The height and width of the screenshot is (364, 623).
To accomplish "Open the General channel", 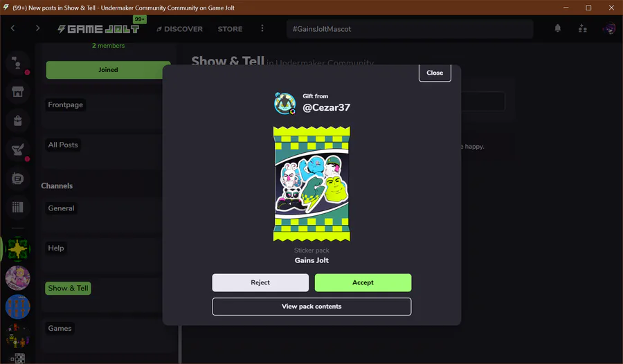I will (61, 208).
